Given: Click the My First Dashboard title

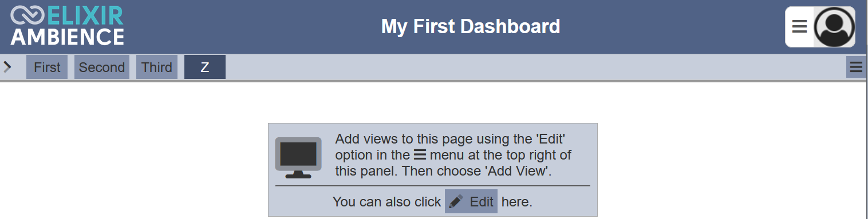Looking at the screenshot, I should click(471, 26).
